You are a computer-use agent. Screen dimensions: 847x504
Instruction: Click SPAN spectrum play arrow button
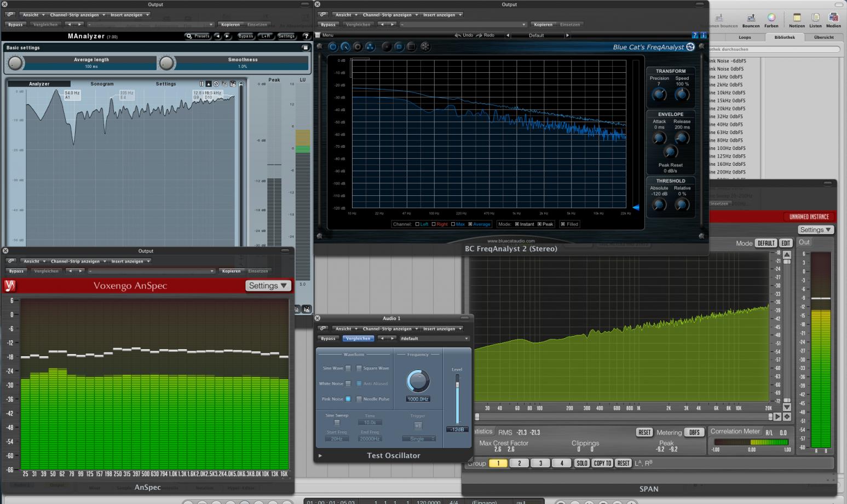pos(777,417)
